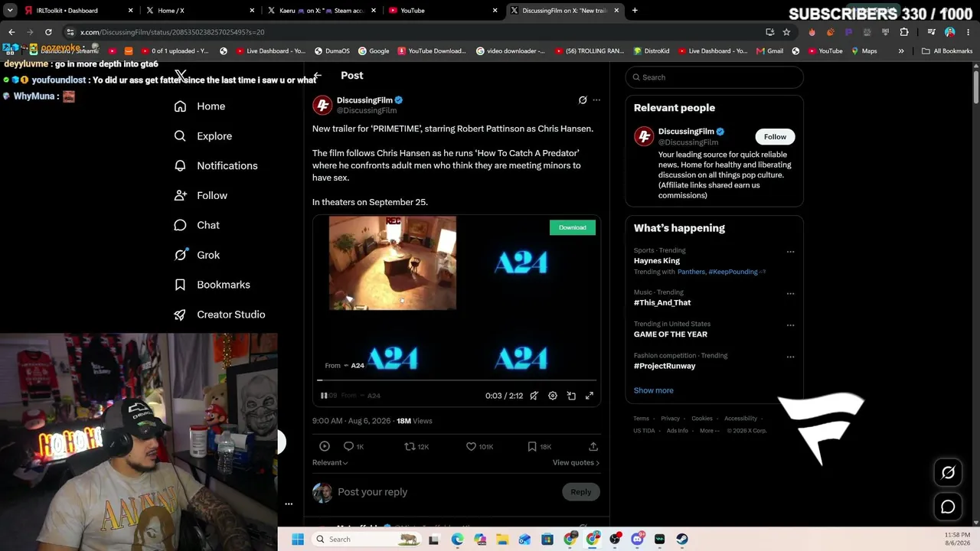The height and width of the screenshot is (551, 980).
Task: Open the Privacy footer link
Action: (x=670, y=419)
